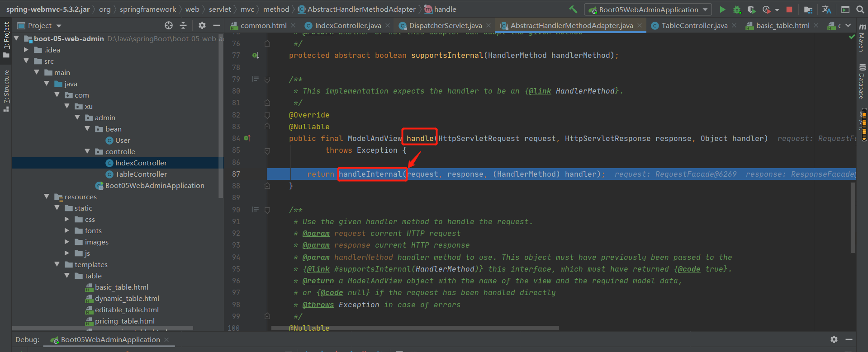Screen dimensions: 868x352
Task: Click Boot05WebAdminApplication class in tree
Action: (154, 185)
